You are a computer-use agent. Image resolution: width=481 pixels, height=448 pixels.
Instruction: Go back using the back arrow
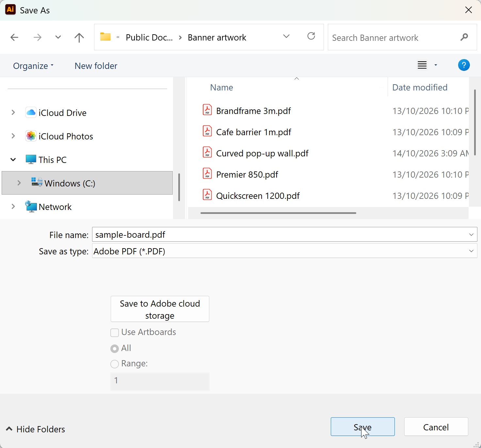(14, 38)
